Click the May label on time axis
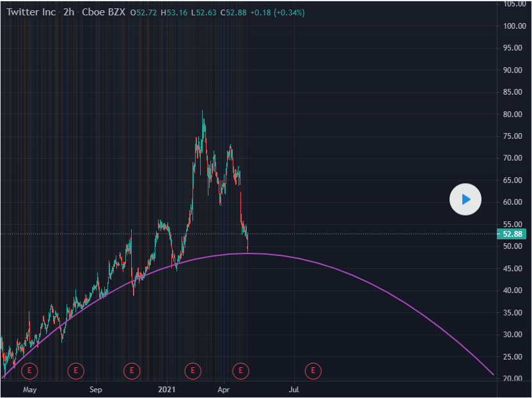Viewport: 532px width, 398px height. [29, 388]
